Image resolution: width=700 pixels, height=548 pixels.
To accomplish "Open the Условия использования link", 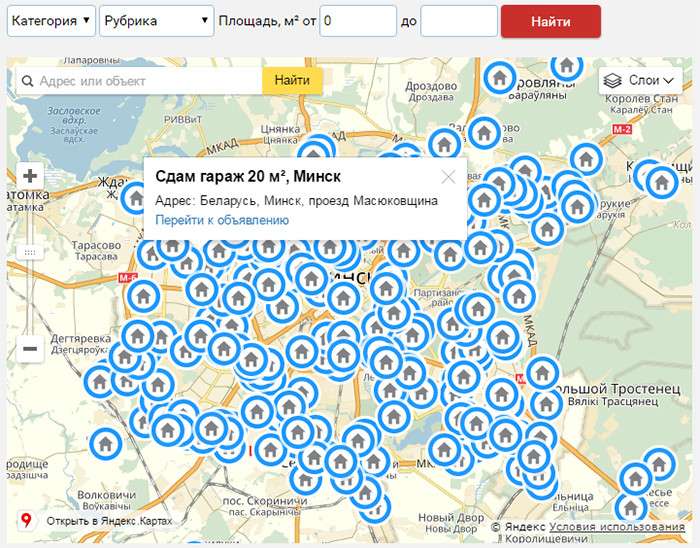I will point(617,527).
